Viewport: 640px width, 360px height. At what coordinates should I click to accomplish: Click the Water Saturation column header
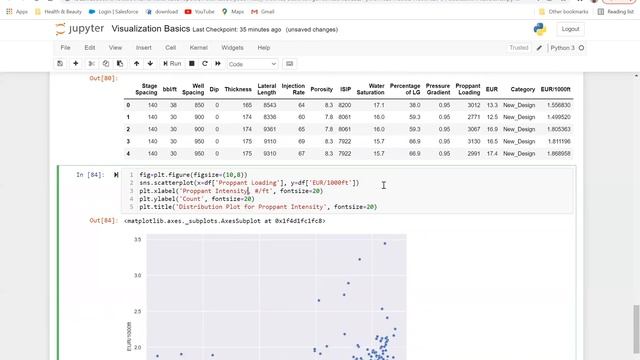pyautogui.click(x=370, y=89)
